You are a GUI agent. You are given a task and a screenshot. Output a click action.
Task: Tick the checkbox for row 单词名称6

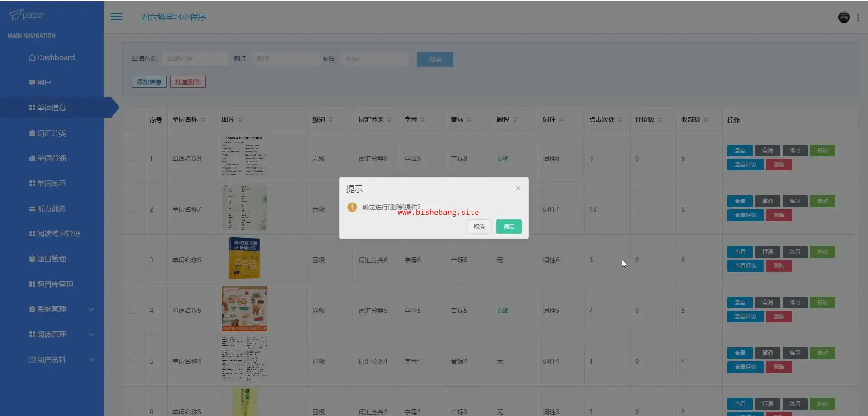point(130,260)
